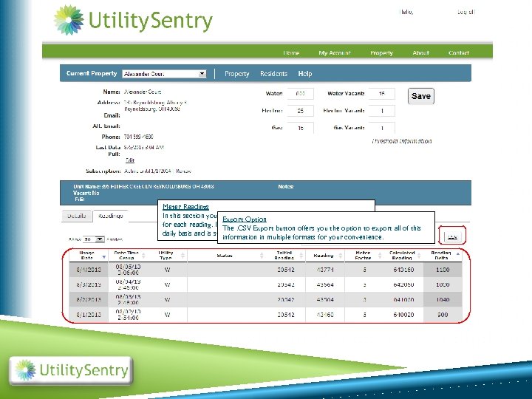This screenshot has height=399, width=532.
Task: Switch to the Details tab
Action: point(77,216)
